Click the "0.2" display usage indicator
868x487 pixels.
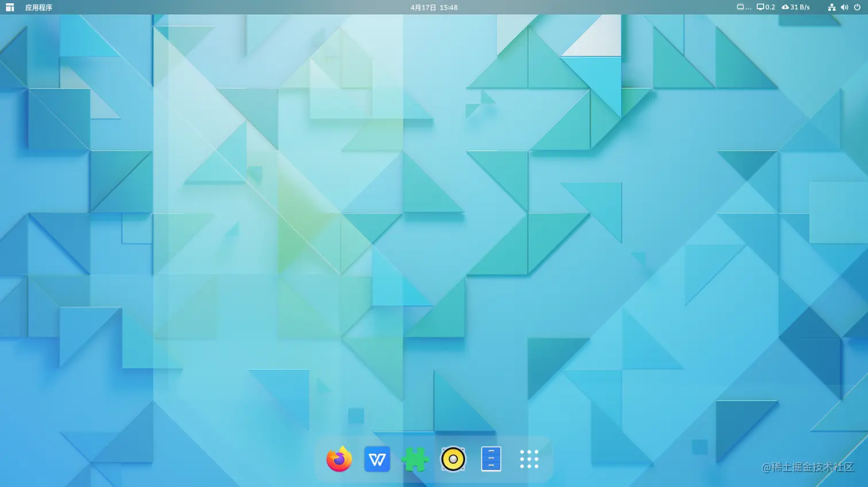[x=766, y=7]
